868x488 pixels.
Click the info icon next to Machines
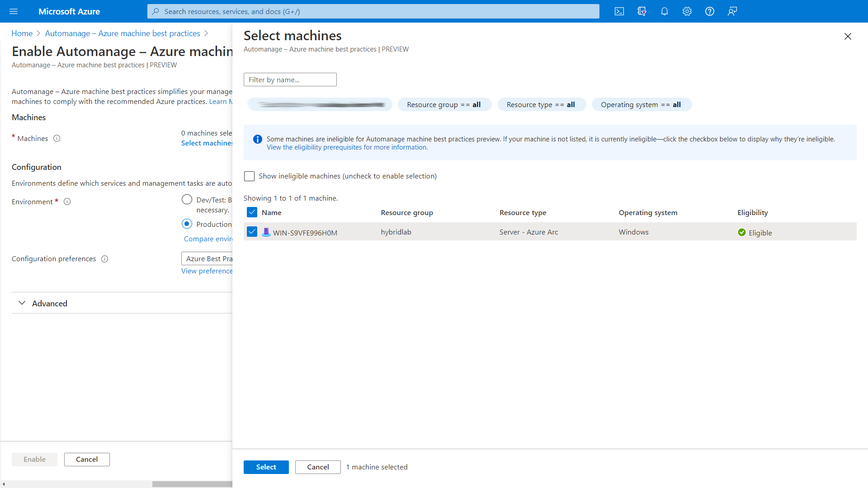pyautogui.click(x=57, y=138)
